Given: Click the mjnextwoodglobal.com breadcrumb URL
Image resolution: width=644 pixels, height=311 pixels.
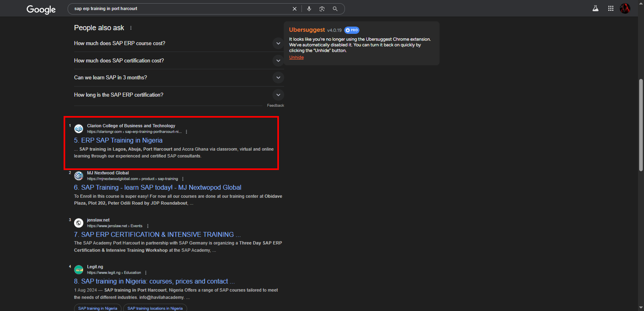Looking at the screenshot, I should [132, 179].
